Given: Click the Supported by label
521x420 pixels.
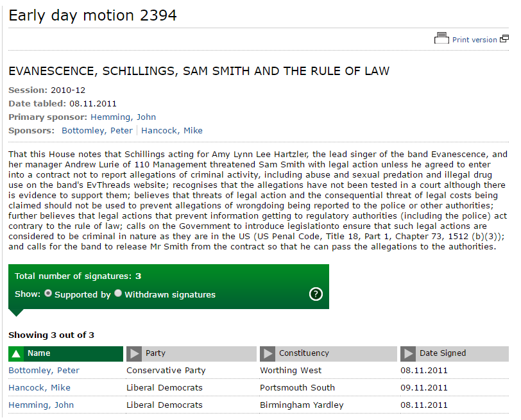Looking at the screenshot, I should [x=82, y=295].
